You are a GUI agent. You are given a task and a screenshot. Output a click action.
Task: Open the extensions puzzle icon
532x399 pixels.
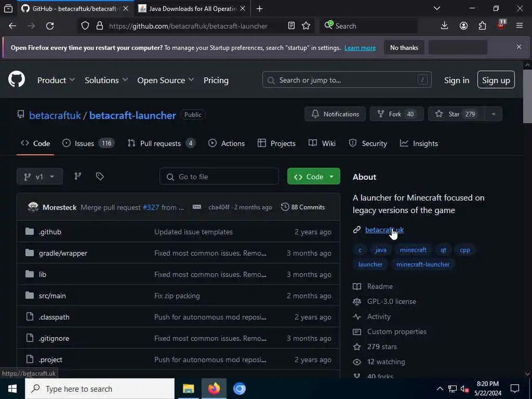point(482,26)
